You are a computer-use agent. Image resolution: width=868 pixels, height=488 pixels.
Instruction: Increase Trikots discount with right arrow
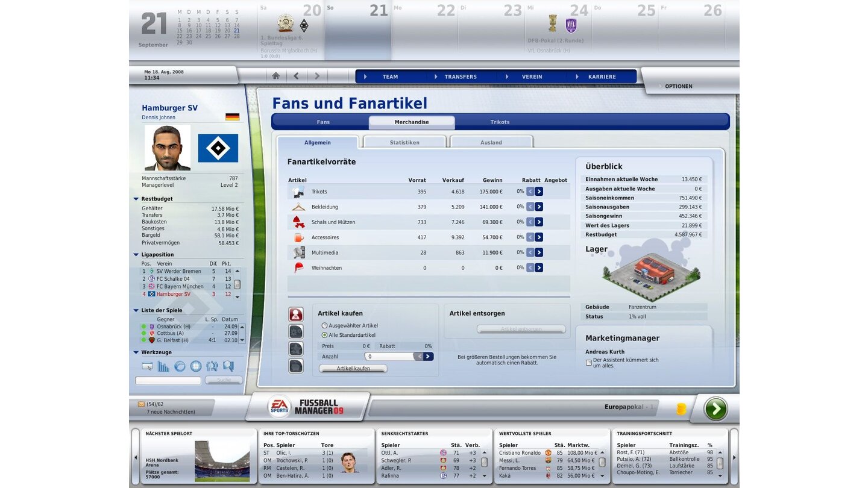(539, 192)
